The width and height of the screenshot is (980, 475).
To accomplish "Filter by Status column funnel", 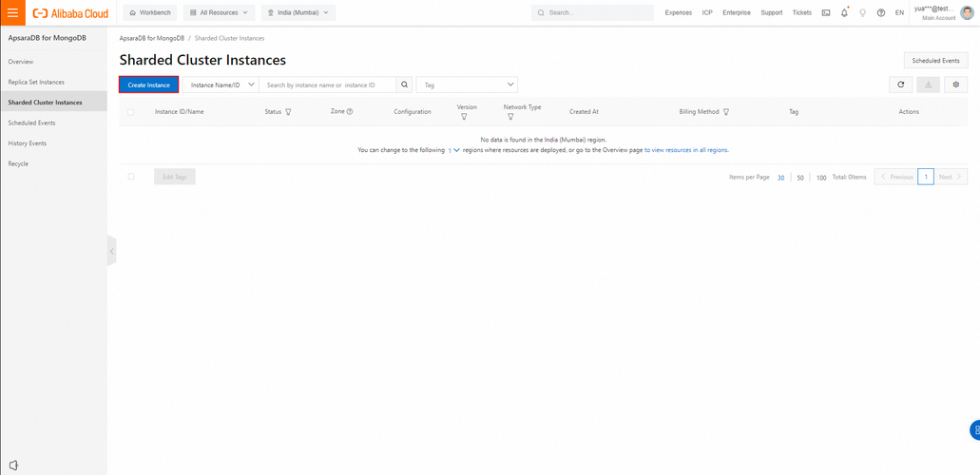I will pos(288,112).
